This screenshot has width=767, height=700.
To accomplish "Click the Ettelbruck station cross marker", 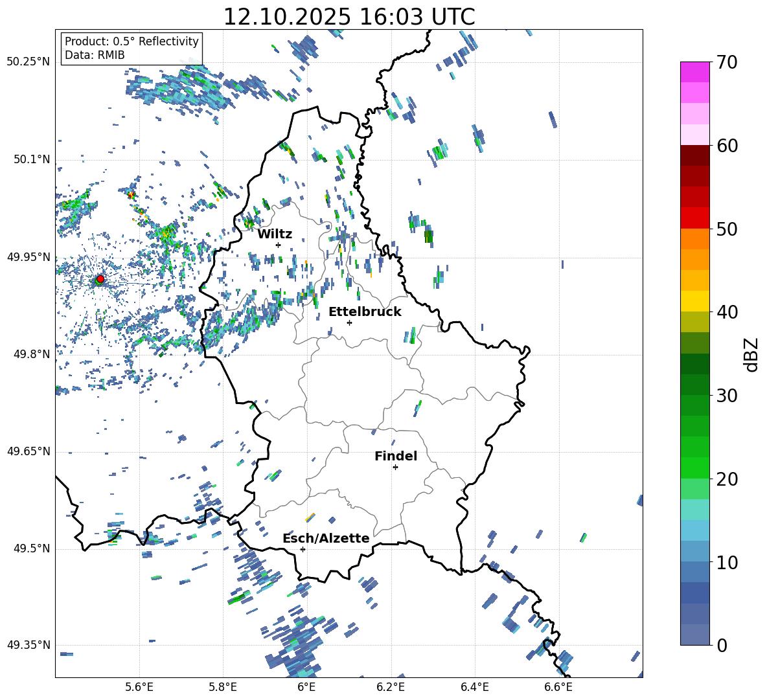I will (x=349, y=322).
